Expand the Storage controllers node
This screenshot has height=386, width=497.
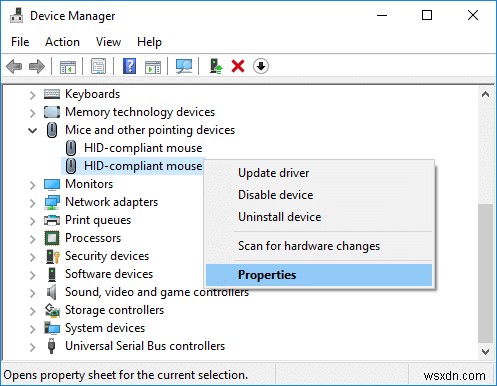(x=32, y=311)
